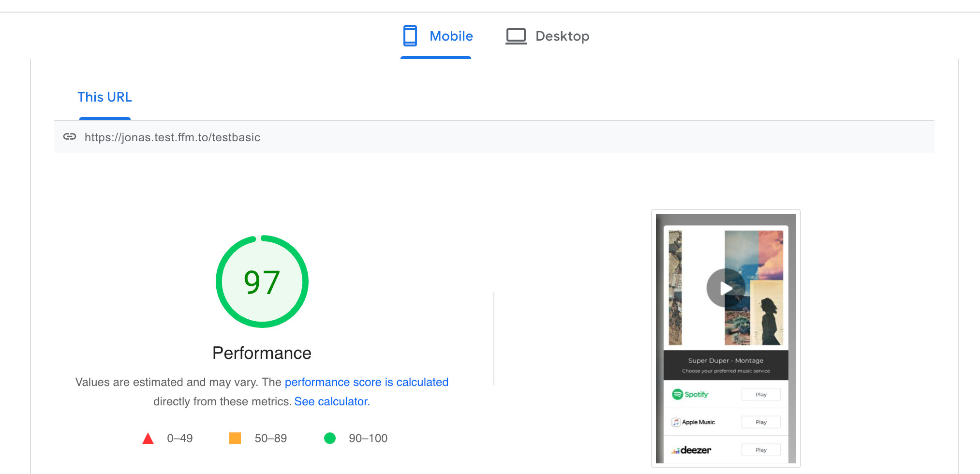This screenshot has width=980, height=474.
Task: Click the 97 performance score gauge
Action: tap(262, 281)
